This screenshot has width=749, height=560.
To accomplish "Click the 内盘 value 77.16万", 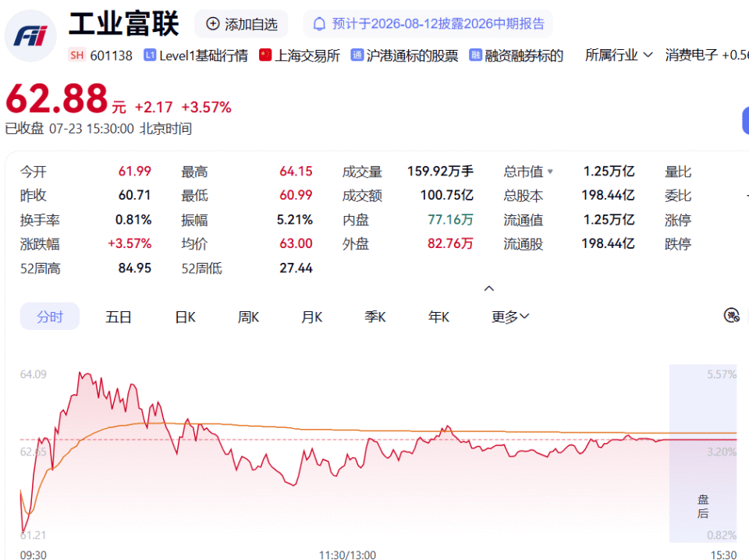I will click(x=450, y=220).
